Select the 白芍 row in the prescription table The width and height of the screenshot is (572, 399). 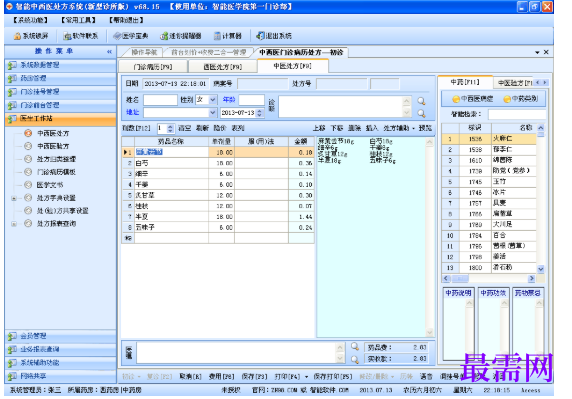coord(218,163)
